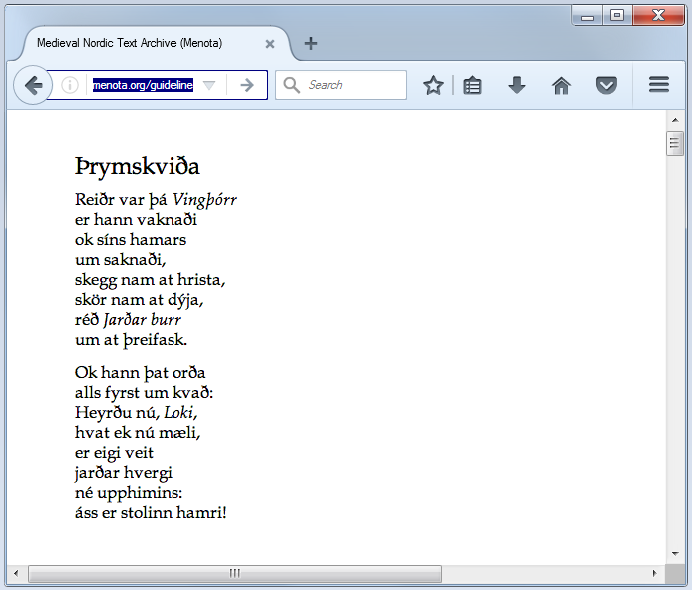Viewport: 692px width, 590px height.
Task: Click the search magnifier icon
Action: (x=292, y=86)
